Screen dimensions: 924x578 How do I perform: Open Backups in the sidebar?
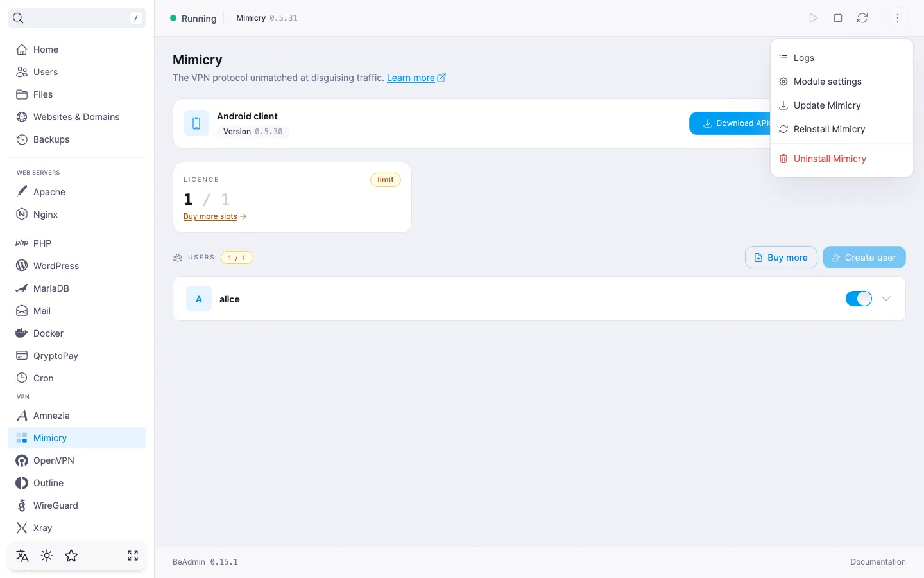click(x=77, y=139)
